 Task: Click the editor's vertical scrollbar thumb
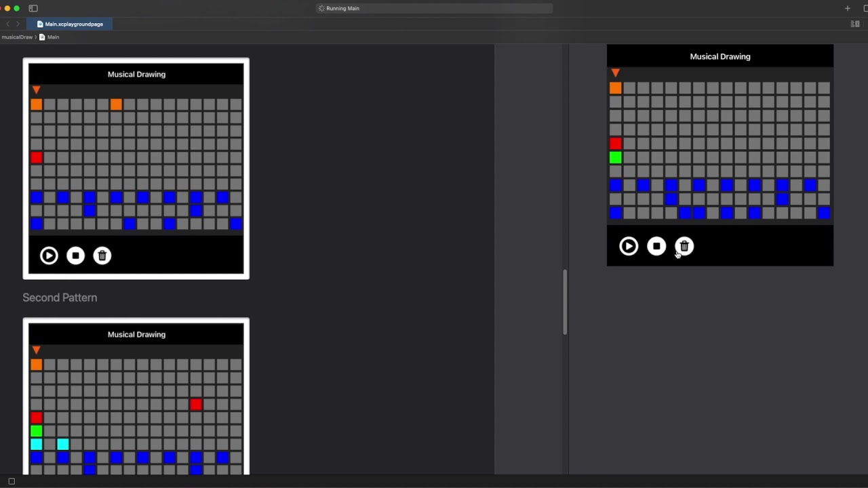point(564,302)
